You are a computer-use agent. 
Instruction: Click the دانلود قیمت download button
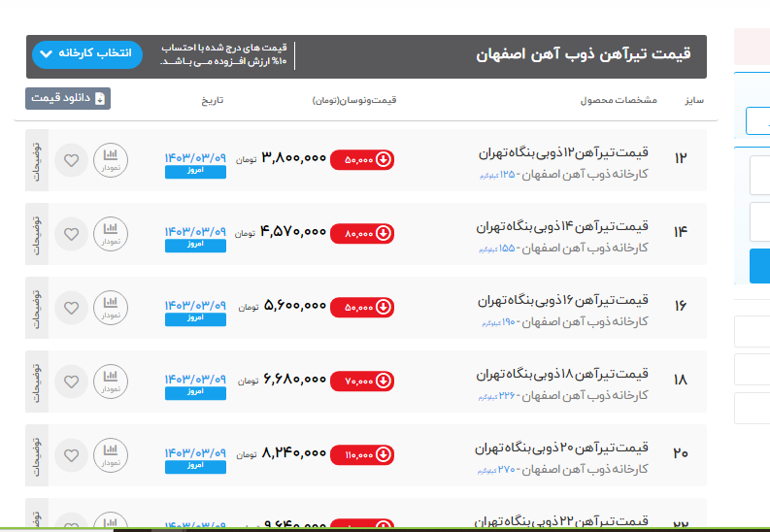tap(68, 98)
